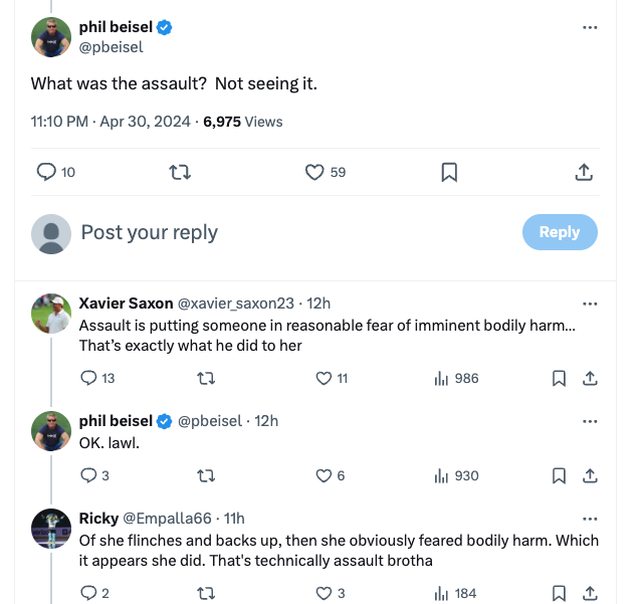Bookmark the main phil beisel post
Image resolution: width=640 pixels, height=604 pixels.
[x=449, y=172]
